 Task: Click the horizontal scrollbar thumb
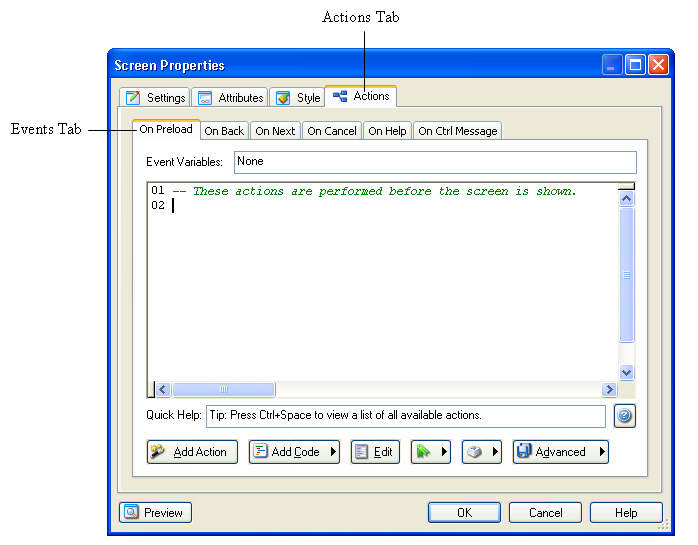click(x=224, y=390)
